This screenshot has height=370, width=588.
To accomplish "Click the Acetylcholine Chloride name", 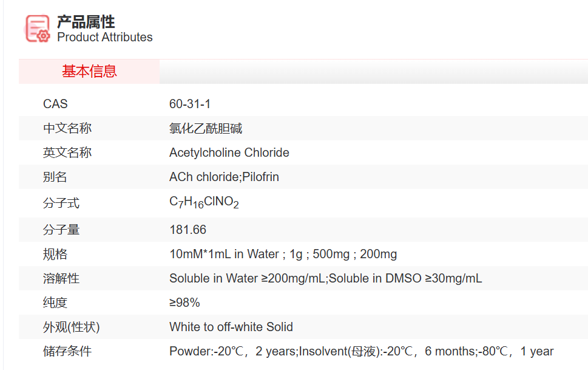I will click(x=229, y=152).
